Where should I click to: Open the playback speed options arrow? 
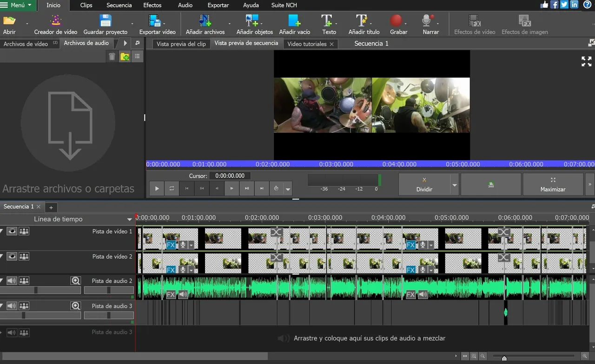tap(288, 189)
